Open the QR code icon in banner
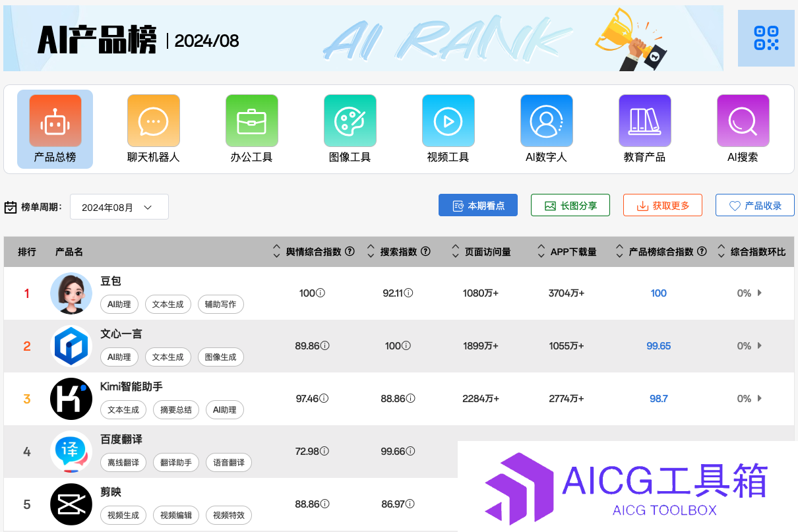The width and height of the screenshot is (798, 532). tap(766, 38)
